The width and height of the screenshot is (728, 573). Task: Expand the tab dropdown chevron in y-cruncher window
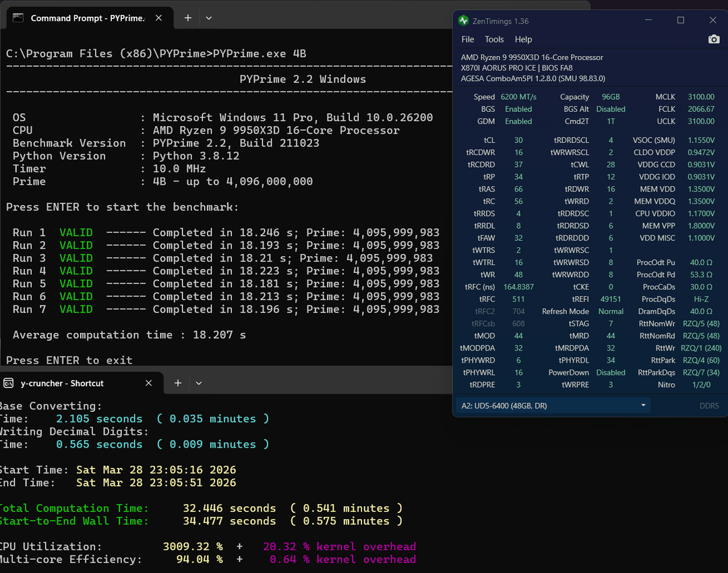[x=198, y=383]
